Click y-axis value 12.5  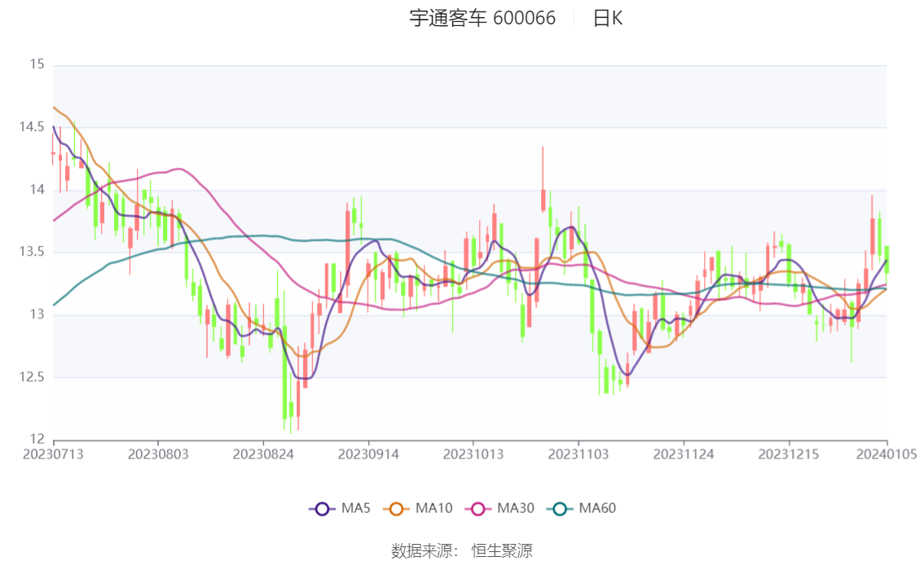click(32, 377)
